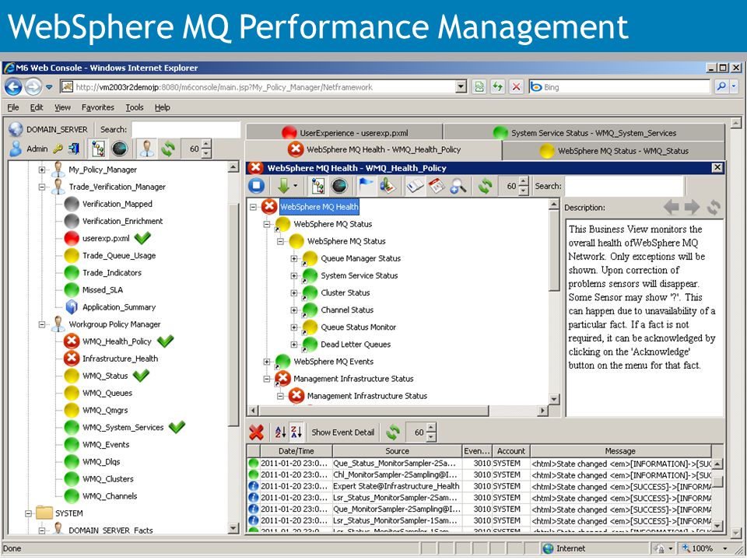
Task: Click the gauge dial icon in left toolbar
Action: pyautogui.click(x=119, y=149)
